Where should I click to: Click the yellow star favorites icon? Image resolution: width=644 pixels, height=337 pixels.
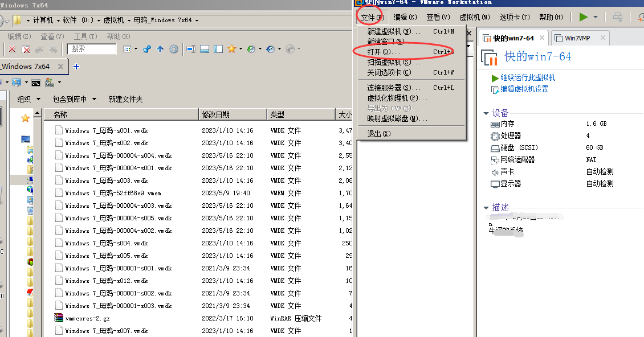point(231,50)
